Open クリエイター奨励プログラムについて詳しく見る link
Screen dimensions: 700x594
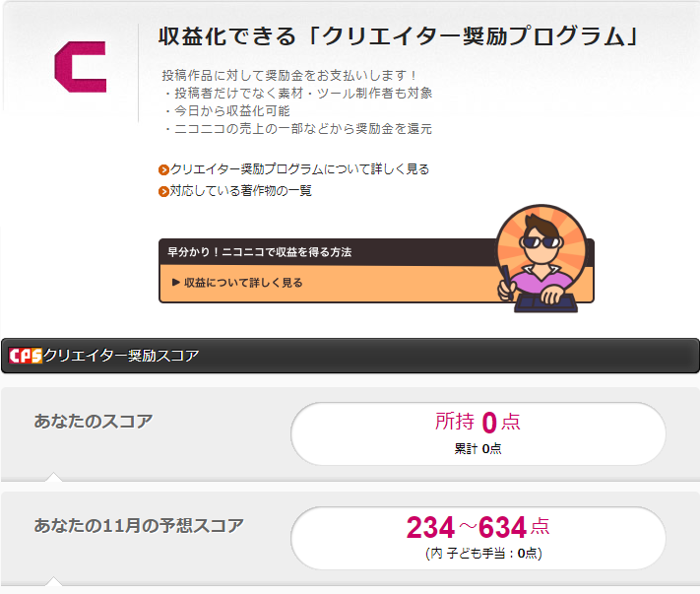click(299, 169)
